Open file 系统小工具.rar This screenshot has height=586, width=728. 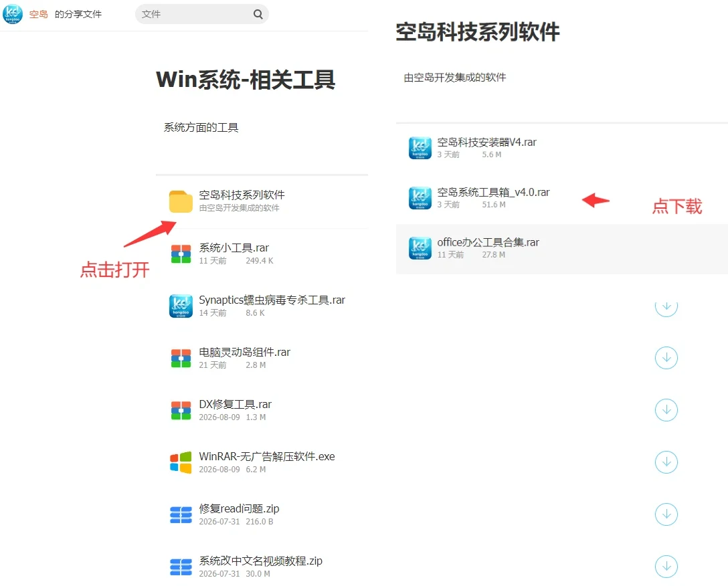(x=234, y=248)
